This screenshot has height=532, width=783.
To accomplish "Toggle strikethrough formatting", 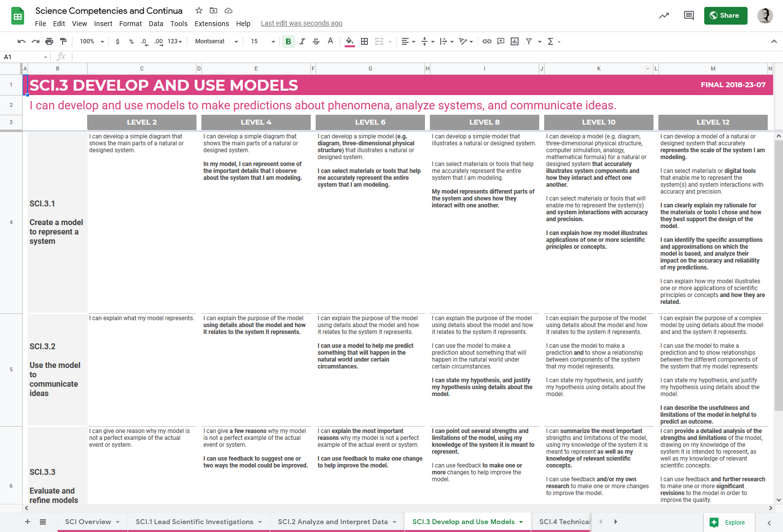I will [316, 41].
